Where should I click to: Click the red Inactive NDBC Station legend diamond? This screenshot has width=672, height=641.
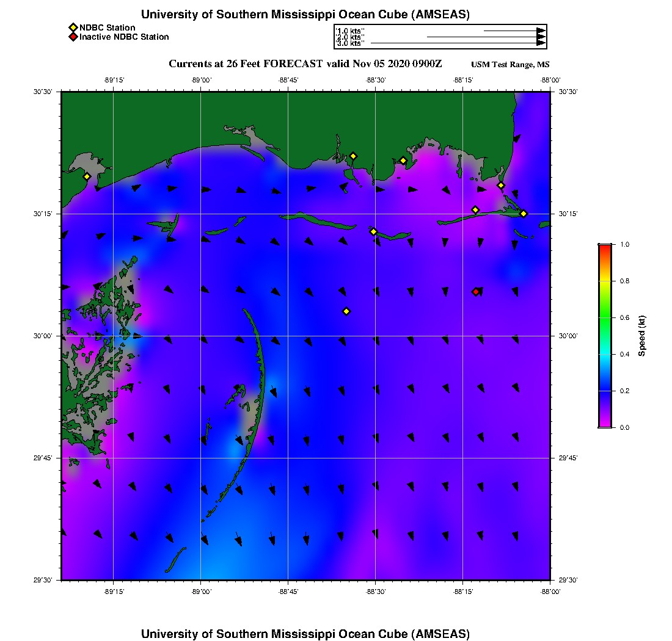[x=73, y=37]
